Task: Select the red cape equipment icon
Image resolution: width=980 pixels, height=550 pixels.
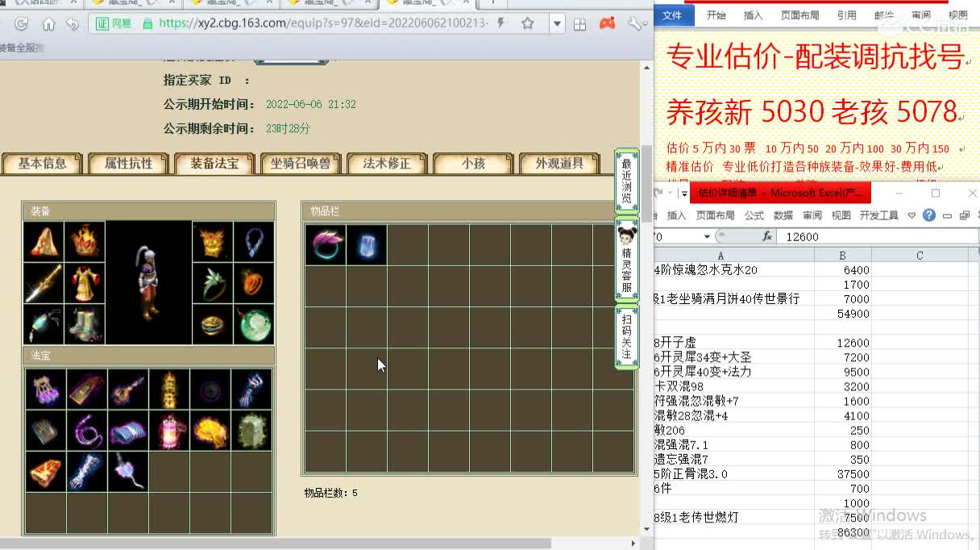Action: pos(44,241)
